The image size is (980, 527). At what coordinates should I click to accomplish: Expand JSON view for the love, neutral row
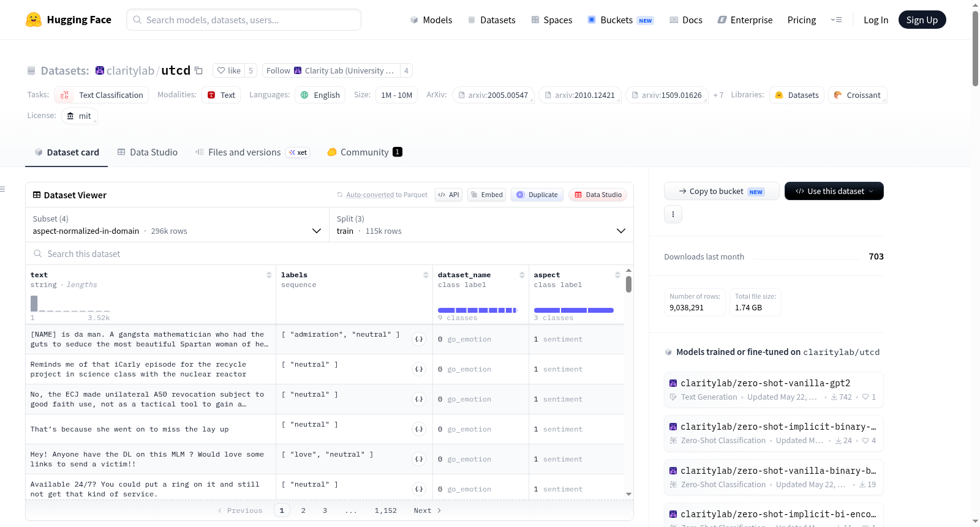(x=419, y=459)
